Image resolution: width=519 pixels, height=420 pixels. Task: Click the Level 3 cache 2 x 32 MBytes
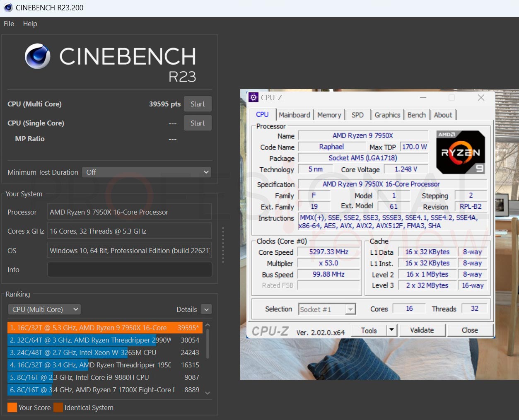(427, 285)
